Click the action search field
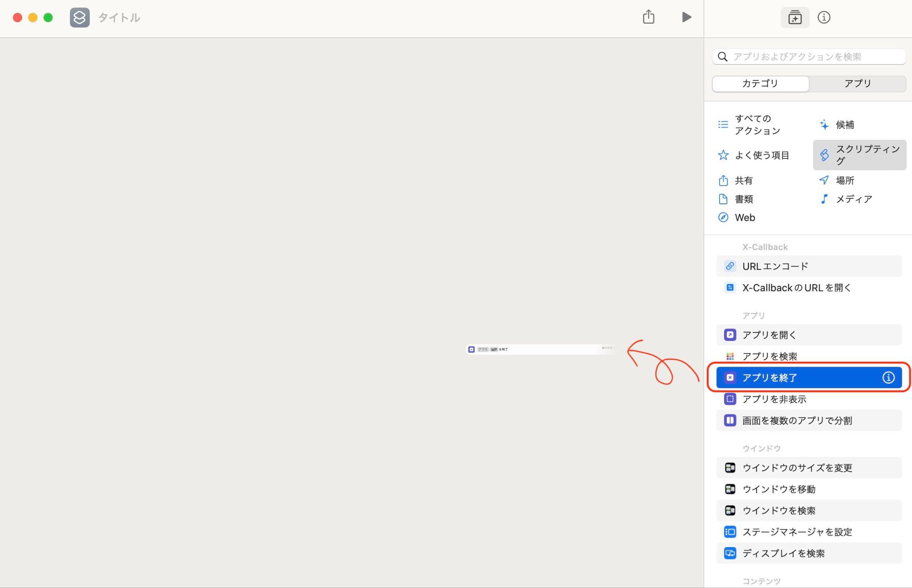This screenshot has height=588, width=912. point(809,57)
